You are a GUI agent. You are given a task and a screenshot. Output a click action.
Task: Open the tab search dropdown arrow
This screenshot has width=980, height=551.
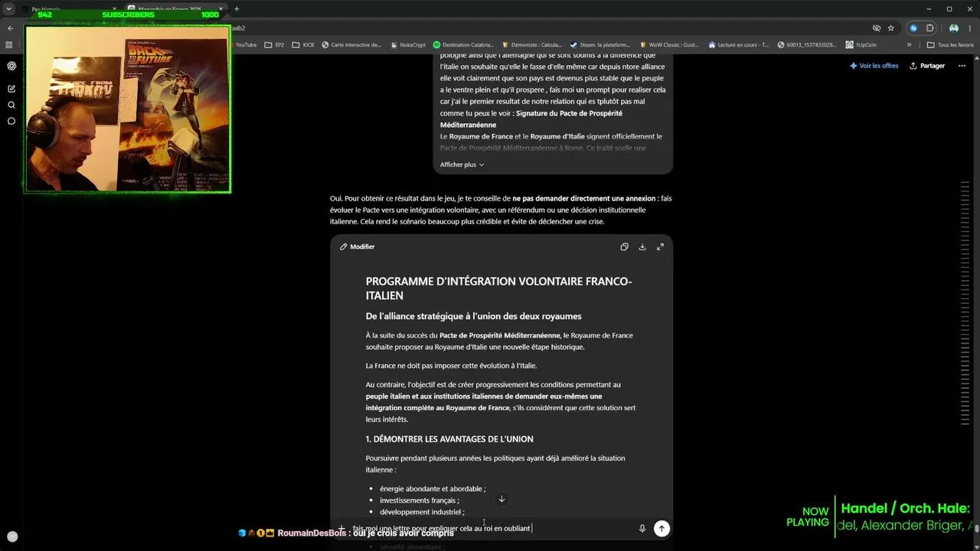[8, 9]
